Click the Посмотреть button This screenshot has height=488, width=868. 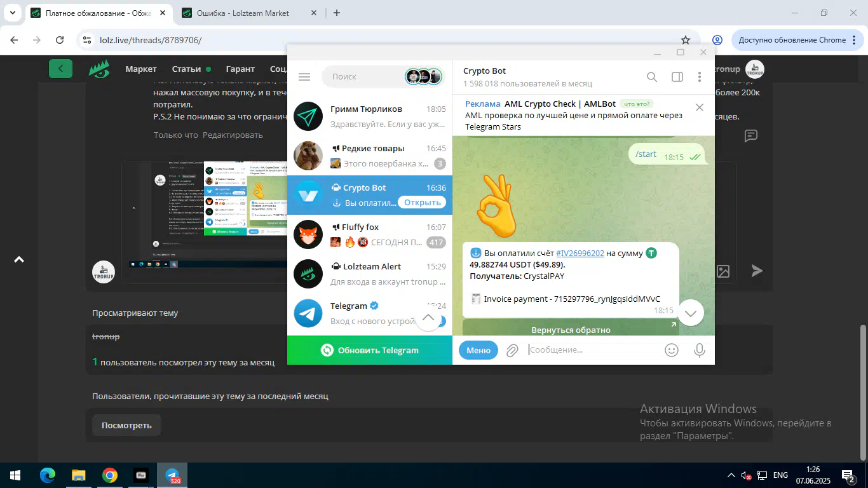pos(126,425)
